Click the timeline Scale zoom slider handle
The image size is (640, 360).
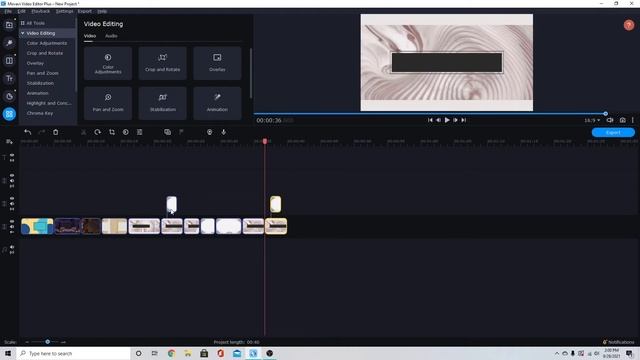click(x=48, y=342)
